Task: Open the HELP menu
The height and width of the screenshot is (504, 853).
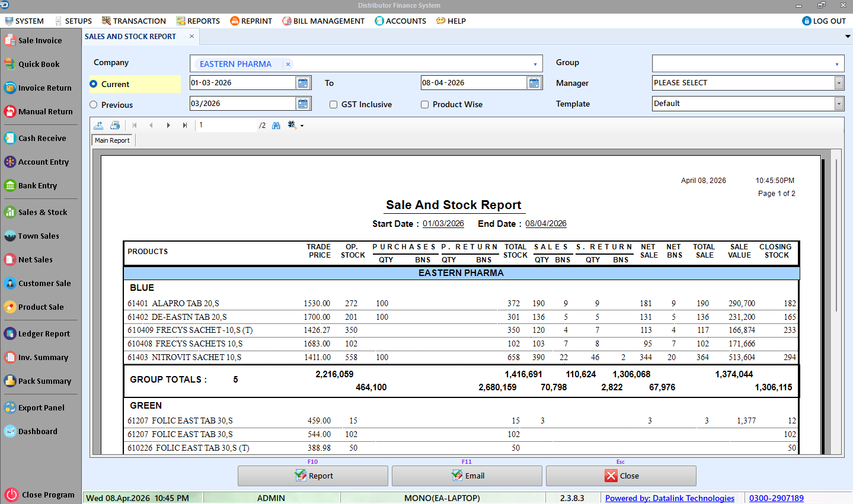Action: click(451, 21)
